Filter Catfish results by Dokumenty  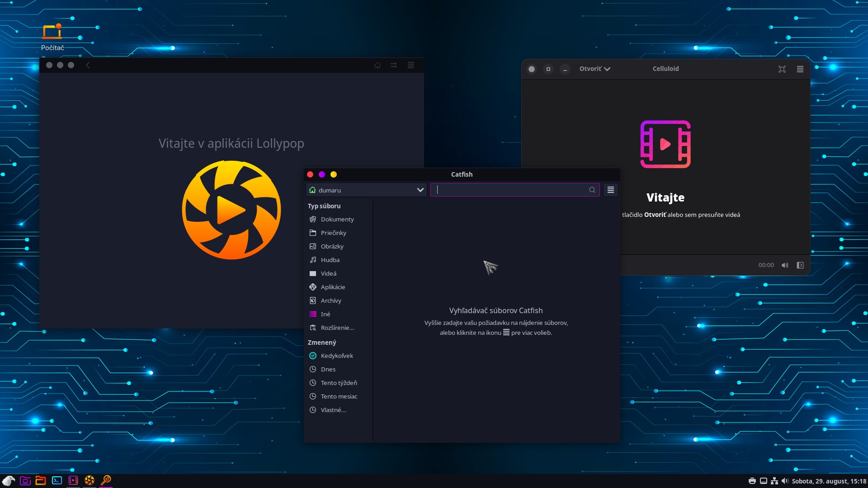click(x=338, y=220)
